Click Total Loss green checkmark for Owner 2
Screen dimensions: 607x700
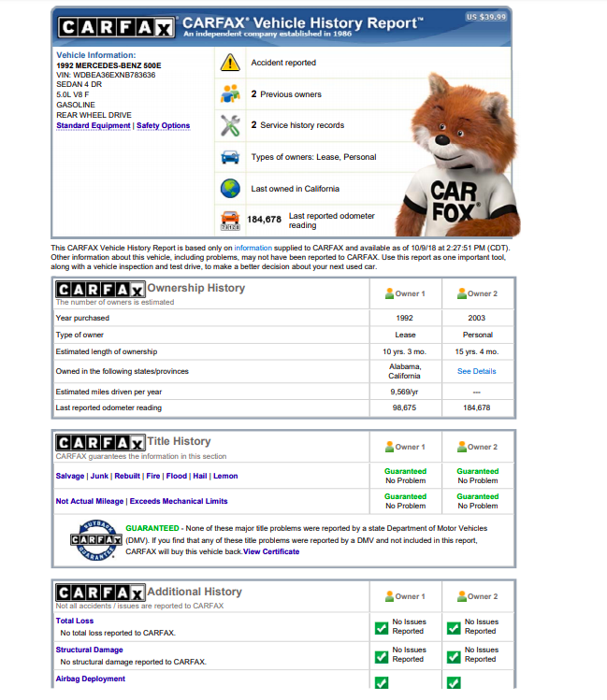tap(454, 628)
